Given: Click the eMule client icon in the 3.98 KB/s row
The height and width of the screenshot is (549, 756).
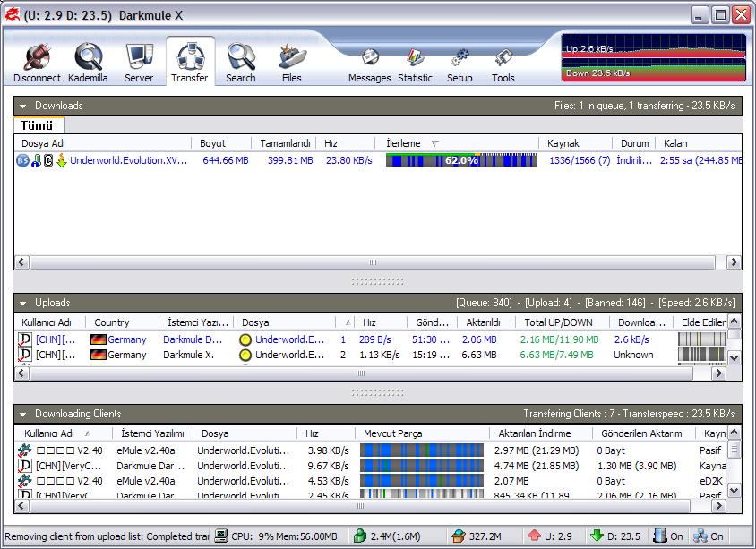Looking at the screenshot, I should 24,450.
